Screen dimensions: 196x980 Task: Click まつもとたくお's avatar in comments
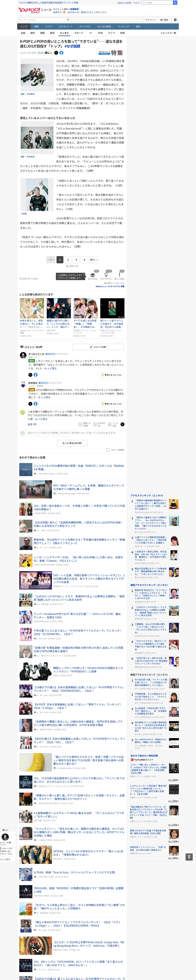coord(23,355)
